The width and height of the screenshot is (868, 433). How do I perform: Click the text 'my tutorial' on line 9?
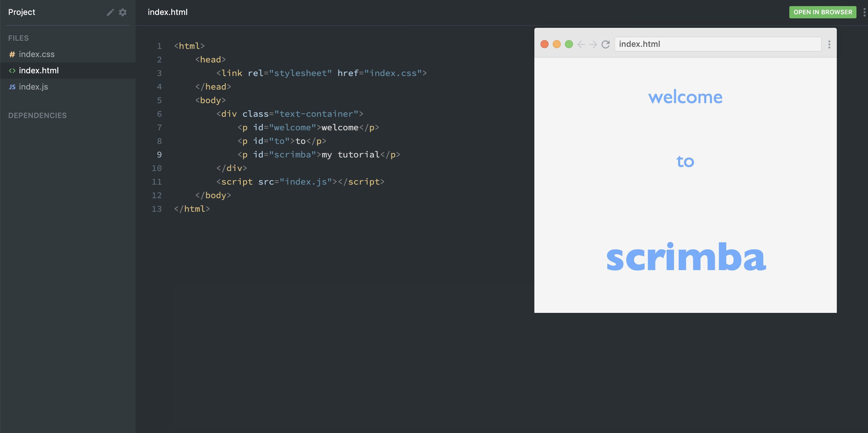(x=351, y=155)
